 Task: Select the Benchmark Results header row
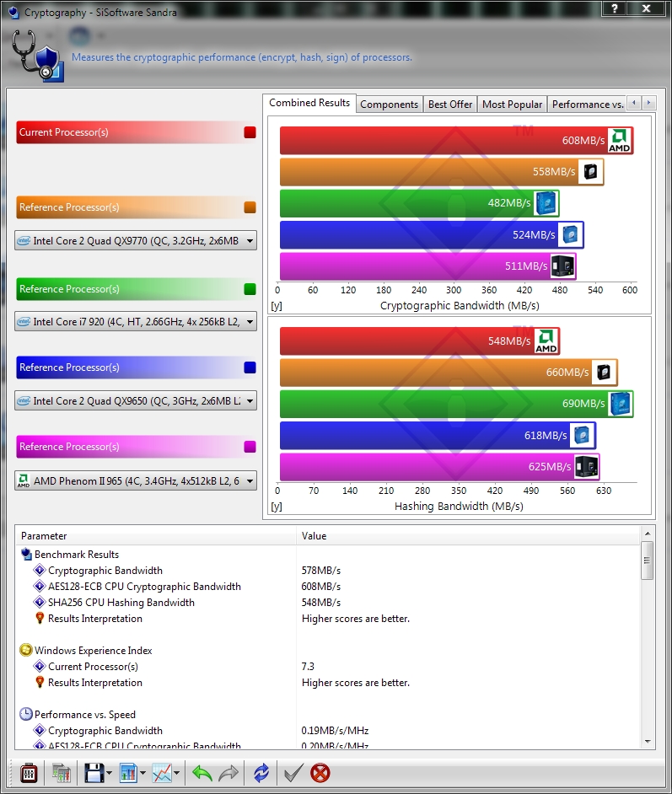(328, 555)
